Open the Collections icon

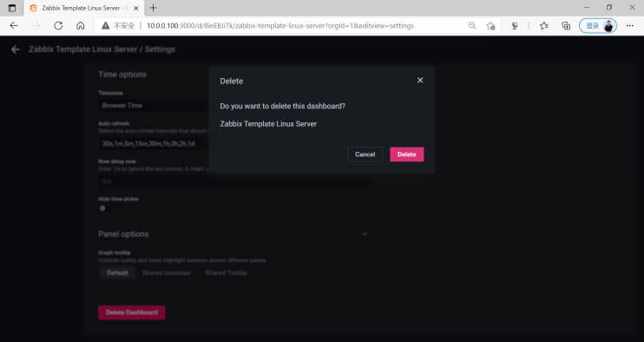566,26
